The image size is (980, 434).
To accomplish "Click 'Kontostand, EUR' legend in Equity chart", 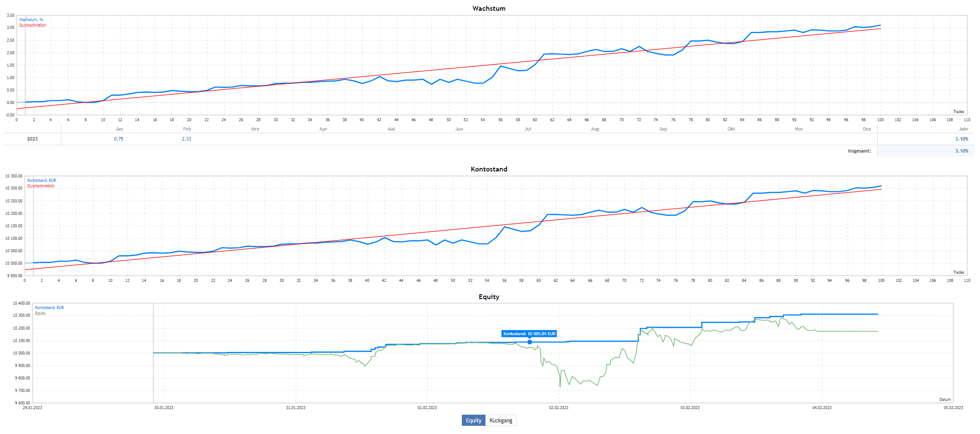I will coord(49,308).
